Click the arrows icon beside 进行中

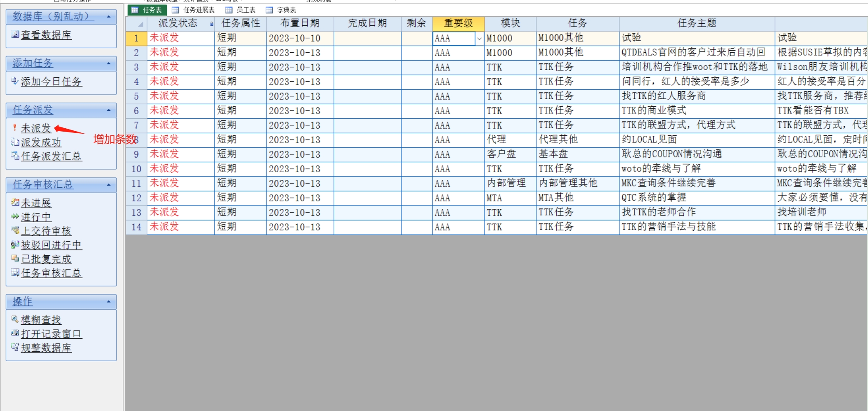[15, 216]
